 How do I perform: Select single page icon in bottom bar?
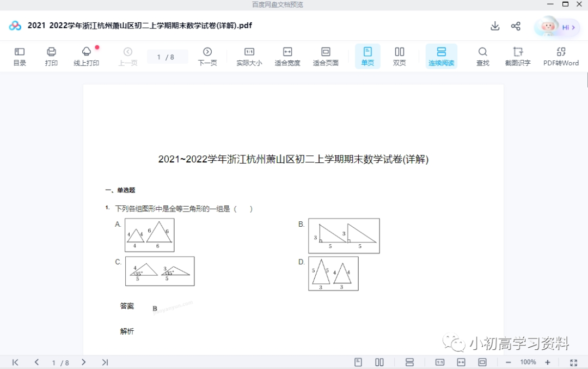point(358,362)
